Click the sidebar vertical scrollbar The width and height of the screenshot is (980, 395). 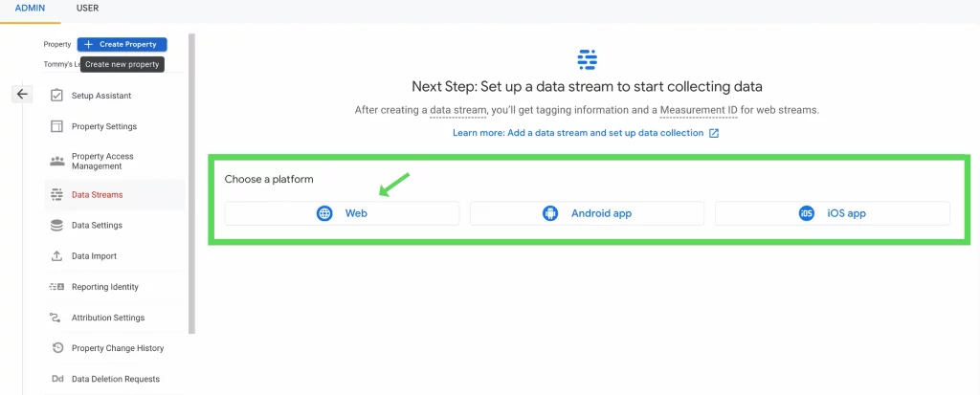tap(191, 184)
